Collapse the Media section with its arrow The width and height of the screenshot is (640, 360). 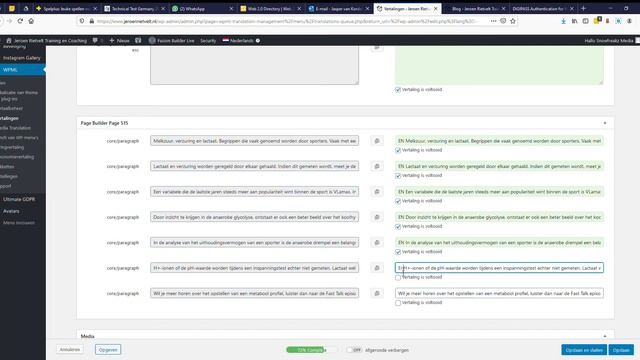pyautogui.click(x=605, y=336)
